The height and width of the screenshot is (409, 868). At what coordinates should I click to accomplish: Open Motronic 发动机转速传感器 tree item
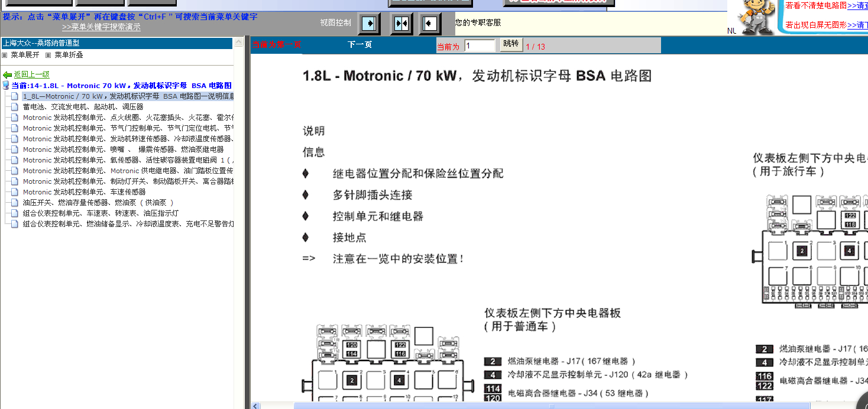click(x=128, y=139)
